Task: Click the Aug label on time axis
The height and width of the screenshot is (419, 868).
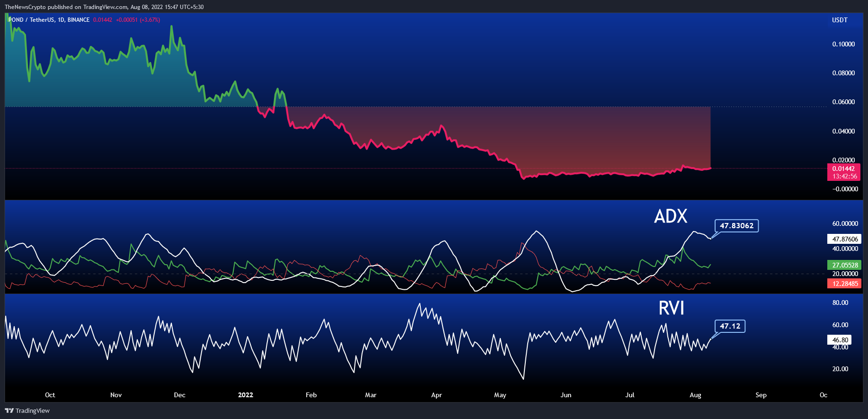Action: [695, 395]
